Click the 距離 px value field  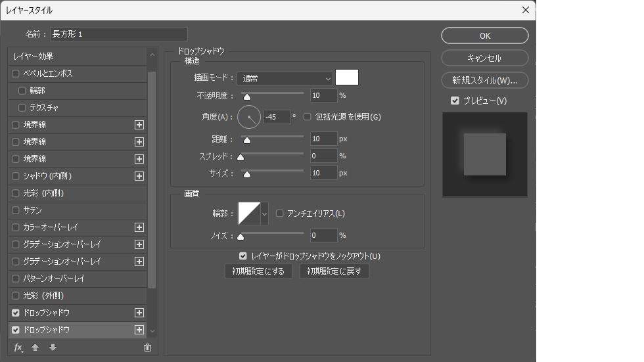pos(323,139)
